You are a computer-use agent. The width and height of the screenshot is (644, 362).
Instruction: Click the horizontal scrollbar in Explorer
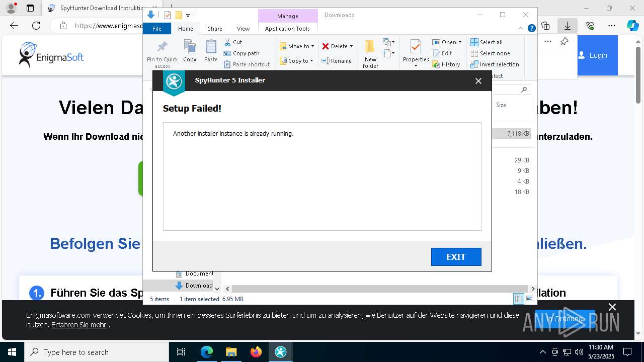[x=380, y=289]
